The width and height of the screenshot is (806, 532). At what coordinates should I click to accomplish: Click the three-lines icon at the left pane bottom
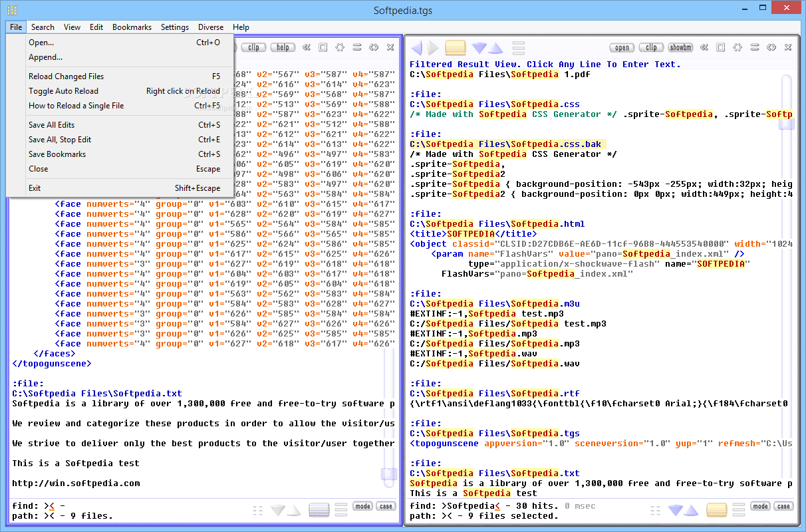tap(341, 510)
